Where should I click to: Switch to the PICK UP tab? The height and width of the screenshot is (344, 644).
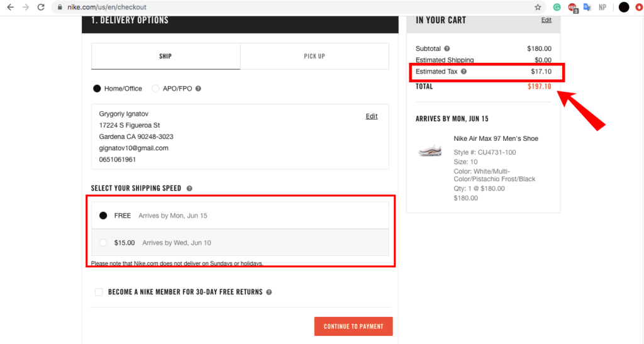[314, 56]
